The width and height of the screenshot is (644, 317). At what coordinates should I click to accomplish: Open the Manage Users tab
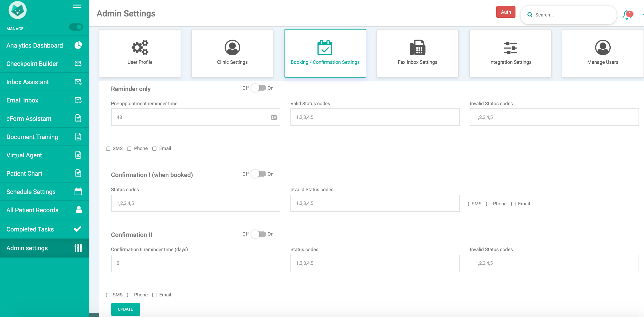coord(603,54)
